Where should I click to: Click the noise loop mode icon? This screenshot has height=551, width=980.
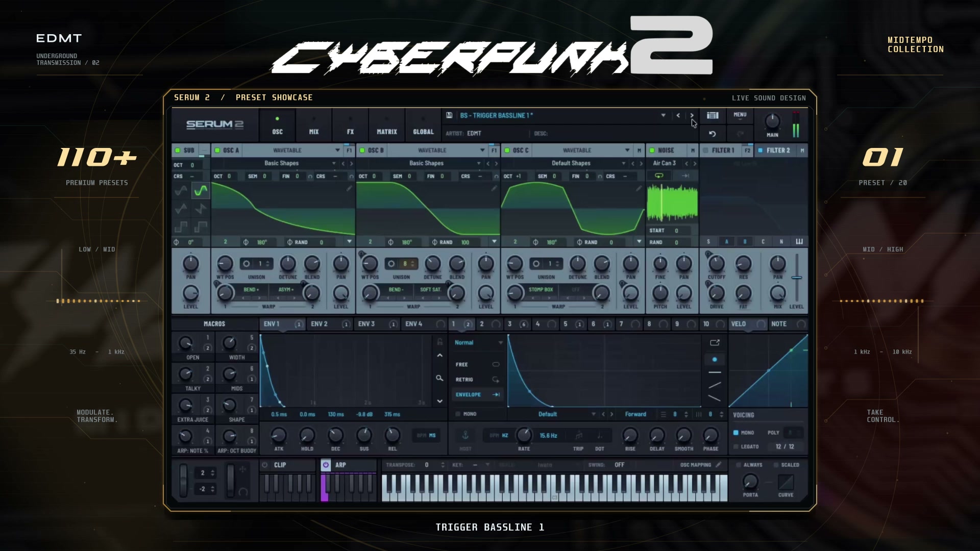pyautogui.click(x=659, y=176)
